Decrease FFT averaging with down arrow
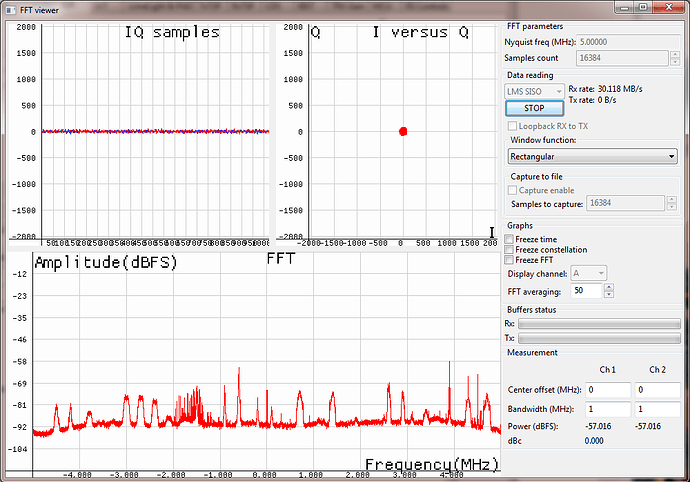690x482 pixels. [609, 295]
